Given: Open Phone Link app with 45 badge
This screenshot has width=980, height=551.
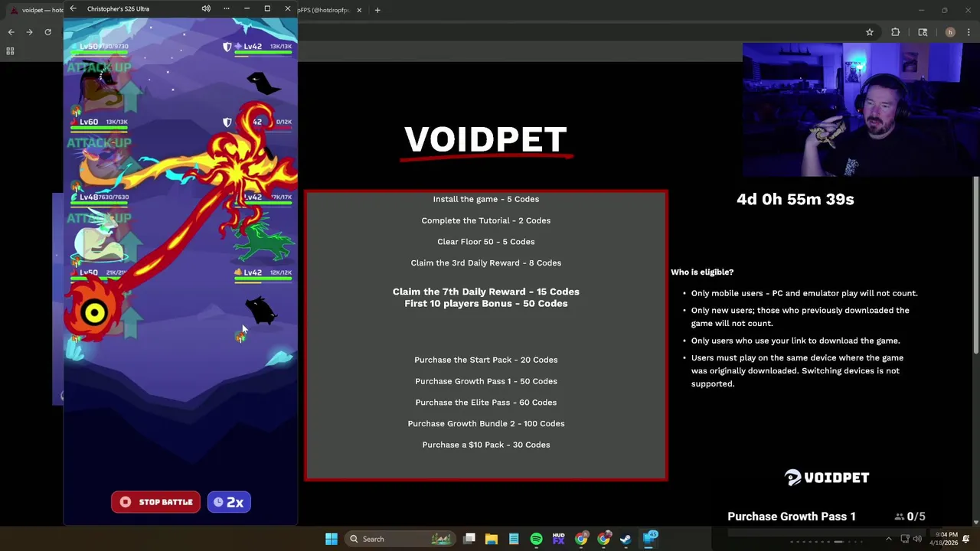Looking at the screenshot, I should click(649, 539).
